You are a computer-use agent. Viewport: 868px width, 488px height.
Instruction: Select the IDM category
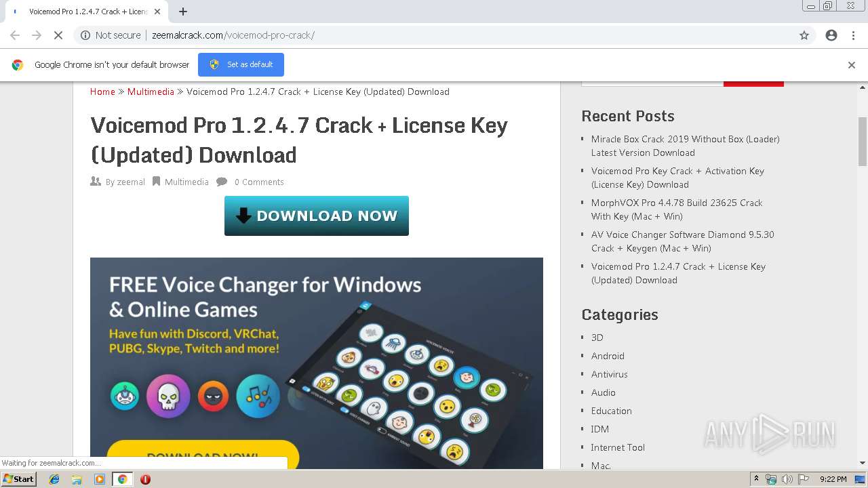(599, 429)
